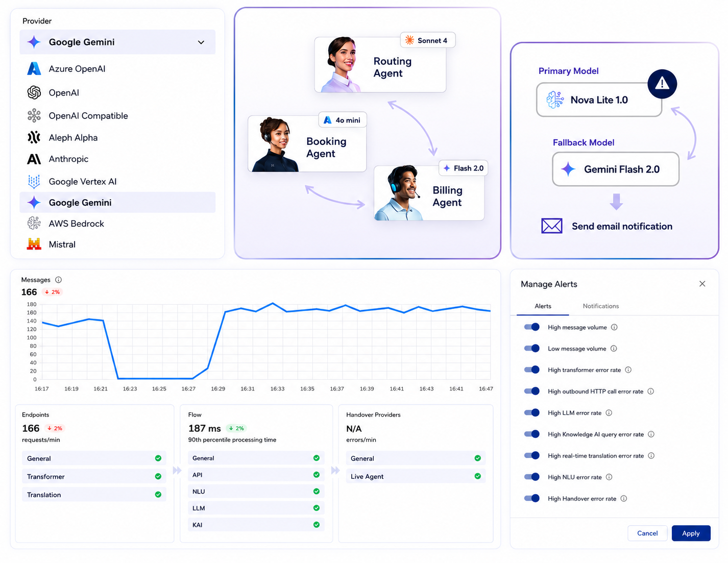Click the Google Vertex AI icon
The image size is (728, 563).
[34, 181]
